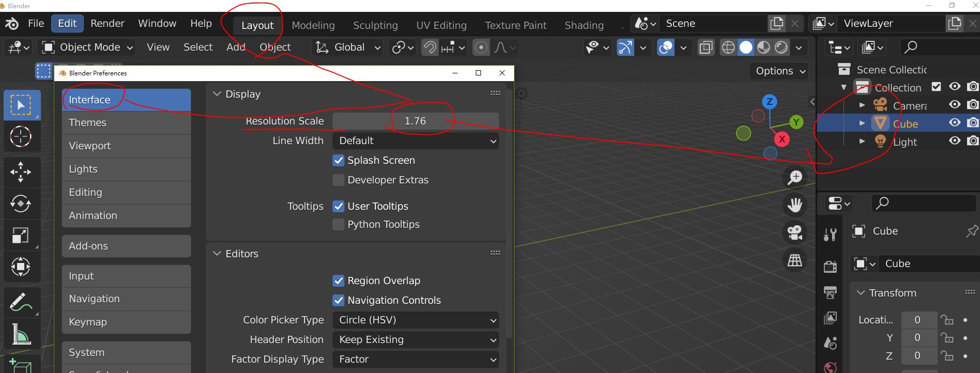This screenshot has height=373, width=980.
Task: Switch orthographic/perspective grid icon
Action: [x=795, y=260]
